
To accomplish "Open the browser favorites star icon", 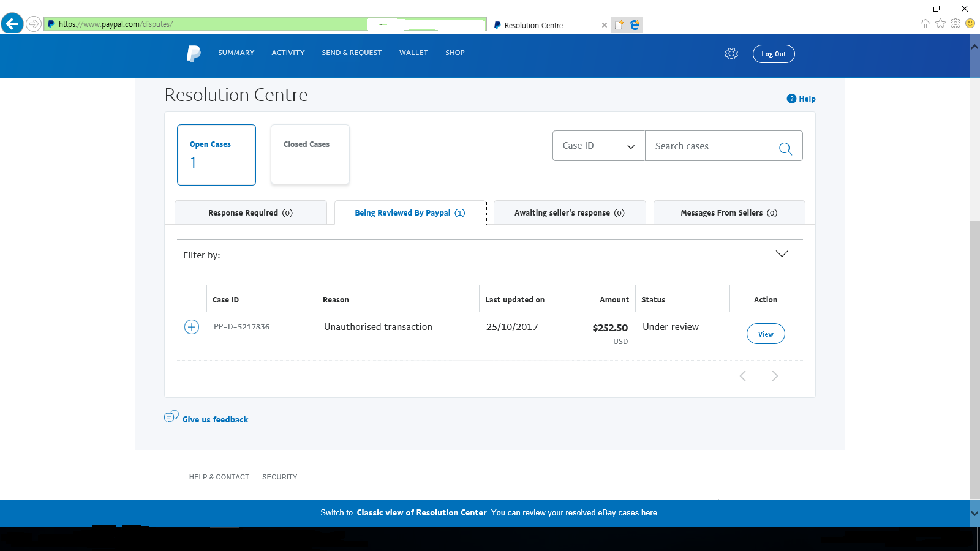I will [940, 24].
